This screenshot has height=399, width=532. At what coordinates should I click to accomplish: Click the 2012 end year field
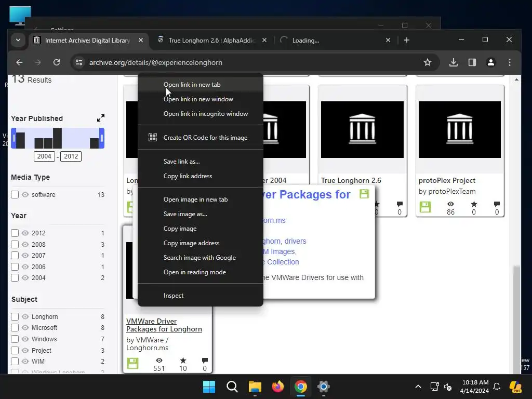(x=71, y=156)
